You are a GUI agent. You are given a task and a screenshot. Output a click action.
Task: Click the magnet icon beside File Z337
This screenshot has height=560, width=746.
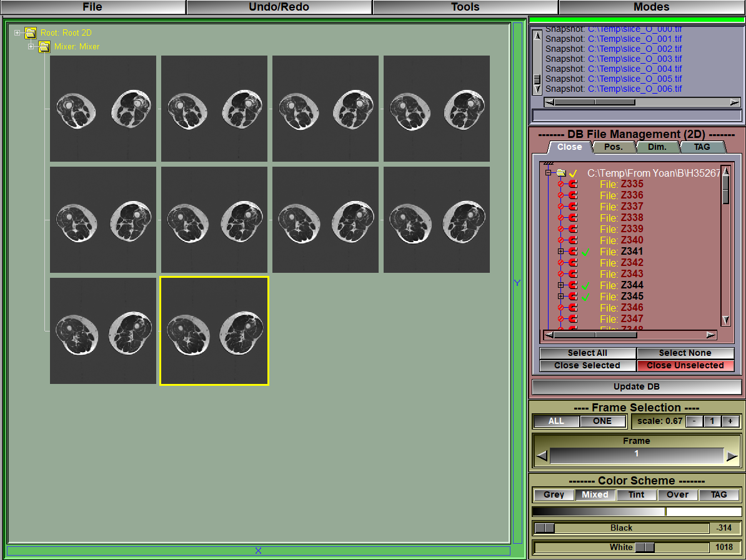tap(573, 206)
